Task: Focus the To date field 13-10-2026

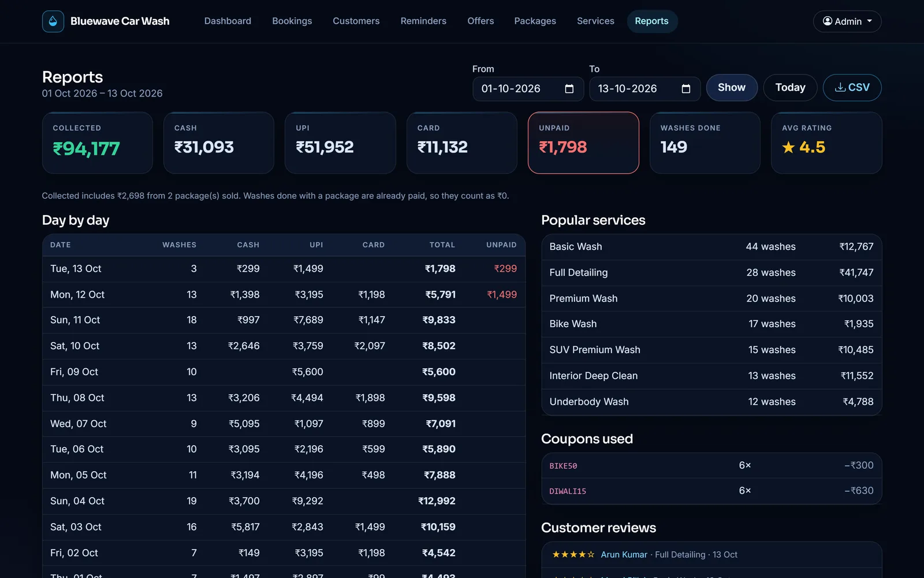Action: (644, 89)
